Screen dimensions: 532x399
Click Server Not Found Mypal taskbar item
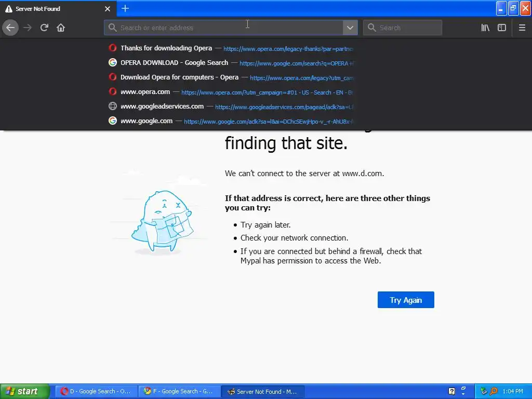click(263, 391)
